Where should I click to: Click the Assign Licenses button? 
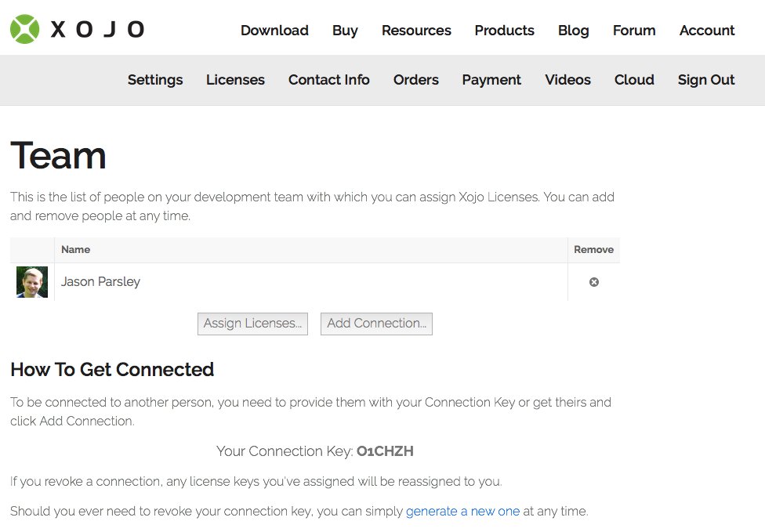[252, 324]
